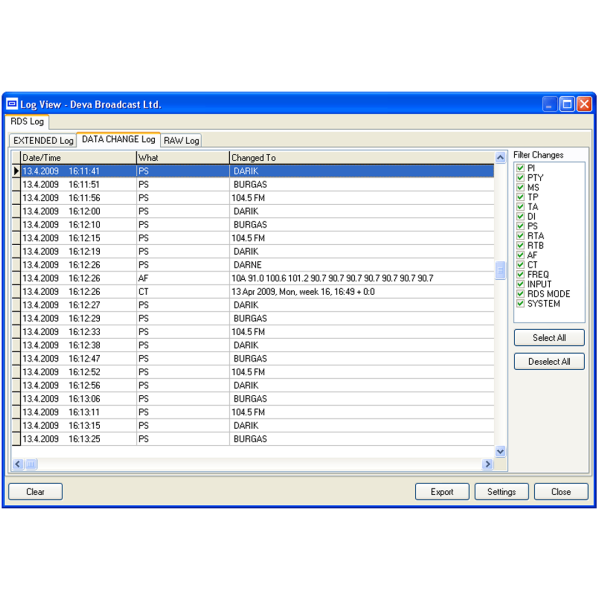Click the vertical scrollbar up arrow
600x600 pixels.
click(500, 157)
